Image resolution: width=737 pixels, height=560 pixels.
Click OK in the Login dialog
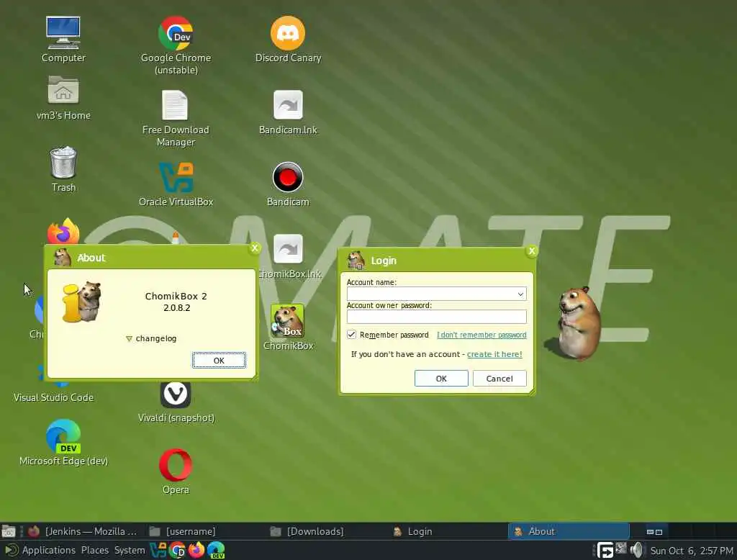441,379
